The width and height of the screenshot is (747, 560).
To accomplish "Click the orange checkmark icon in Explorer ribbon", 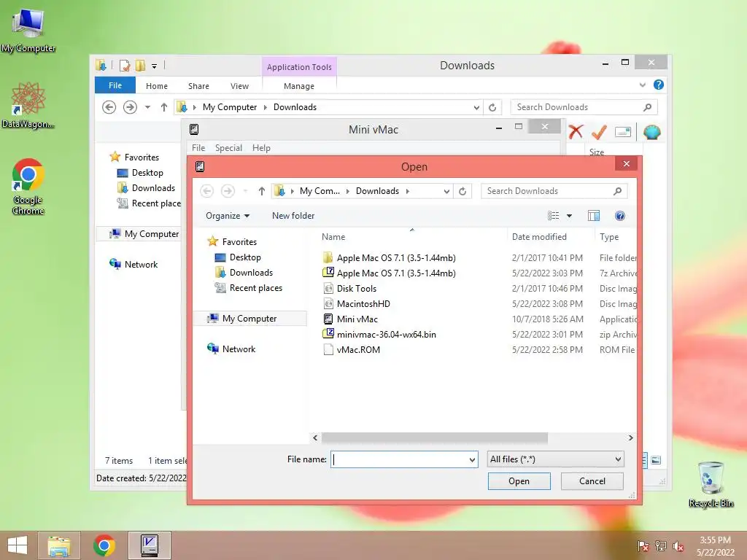I will pyautogui.click(x=599, y=132).
